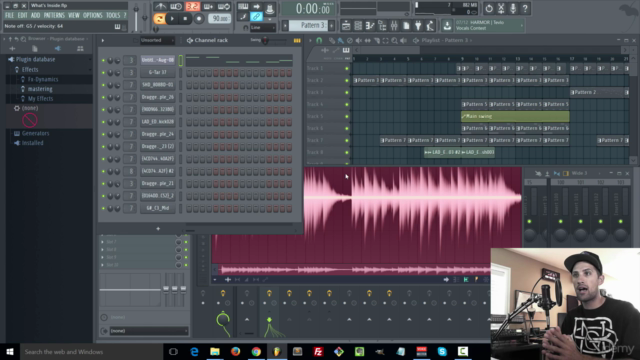
Task: Enable the wait-for-input icon
Action: (176, 7)
